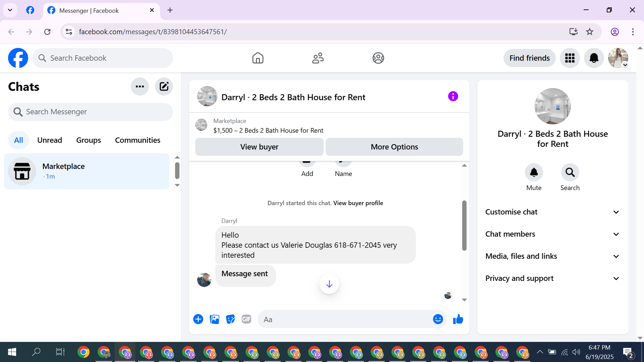Open the Marketplace chat in the list

click(x=87, y=171)
